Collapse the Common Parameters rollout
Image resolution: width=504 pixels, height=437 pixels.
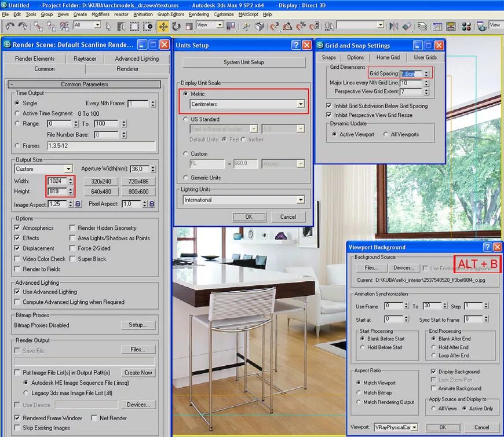click(85, 84)
